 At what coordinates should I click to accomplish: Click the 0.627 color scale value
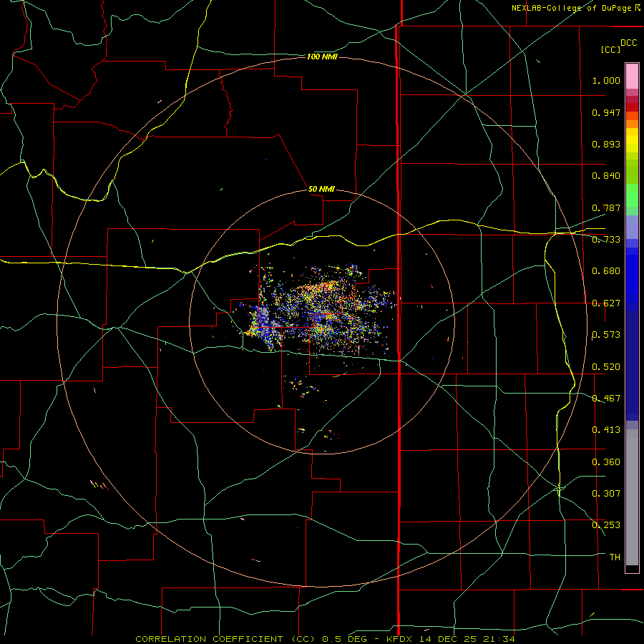tap(606, 303)
